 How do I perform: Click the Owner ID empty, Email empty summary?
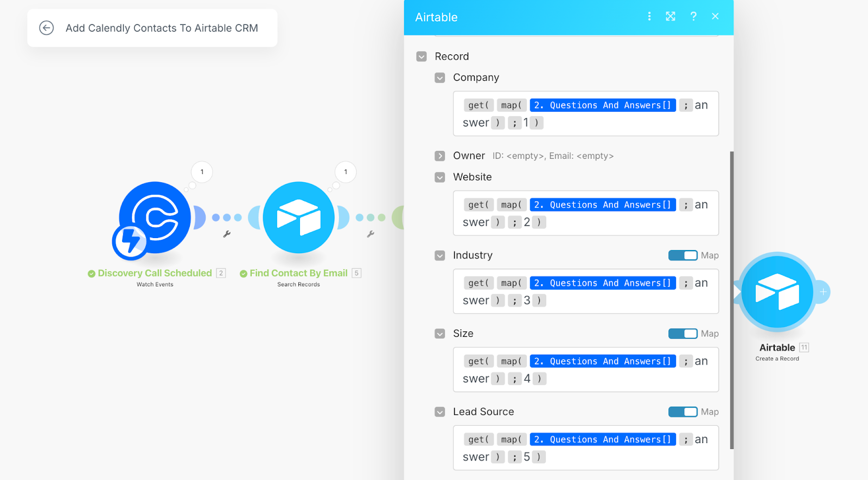point(553,156)
